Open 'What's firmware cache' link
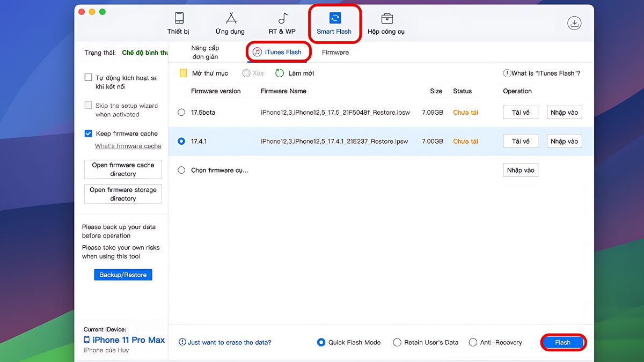644x362 pixels. pyautogui.click(x=128, y=146)
